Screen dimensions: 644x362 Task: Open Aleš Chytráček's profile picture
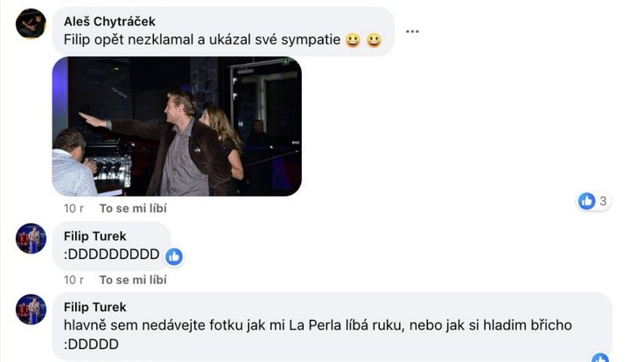[31, 23]
